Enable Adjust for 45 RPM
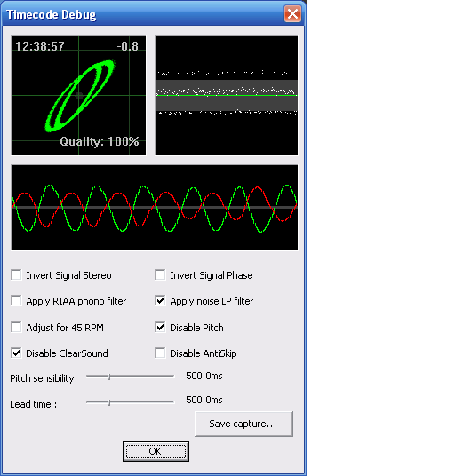The image size is (455, 476). (x=16, y=327)
